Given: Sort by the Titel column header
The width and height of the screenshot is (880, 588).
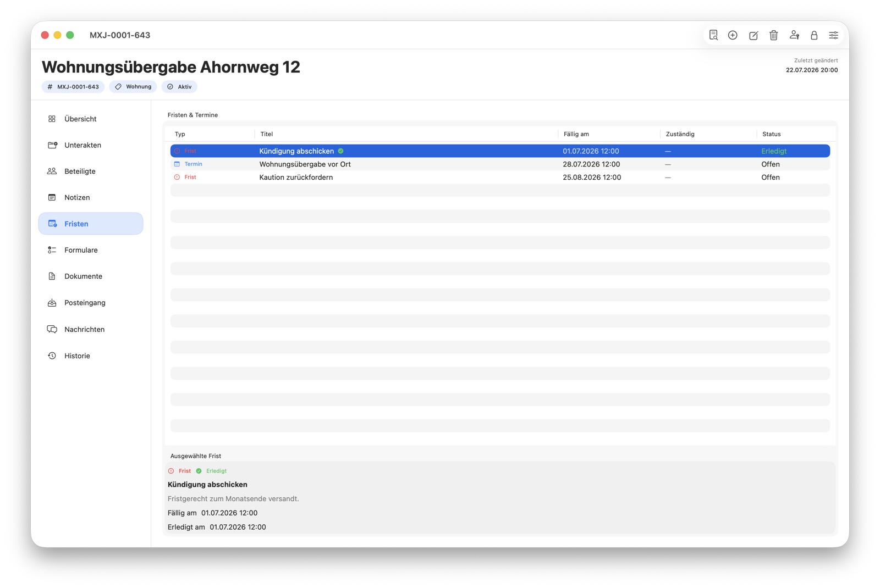Looking at the screenshot, I should pyautogui.click(x=267, y=134).
